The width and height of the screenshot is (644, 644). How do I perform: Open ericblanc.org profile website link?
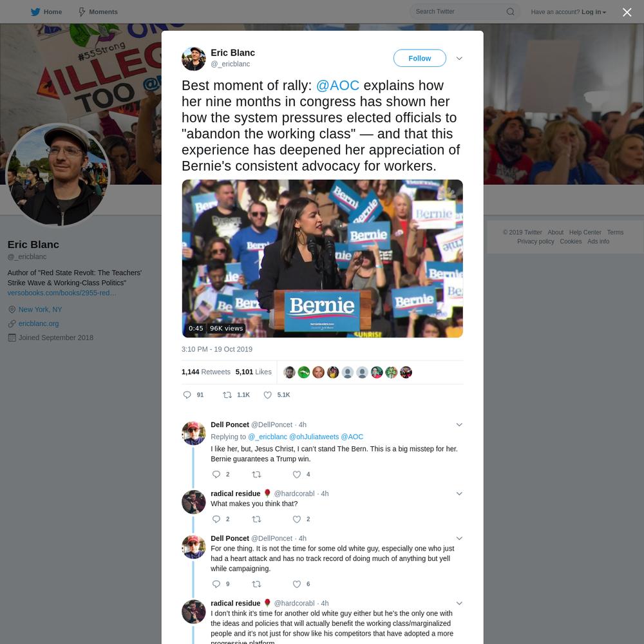click(39, 324)
